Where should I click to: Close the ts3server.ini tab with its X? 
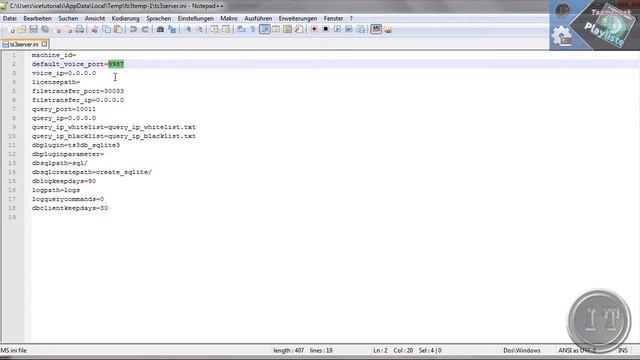coord(44,44)
